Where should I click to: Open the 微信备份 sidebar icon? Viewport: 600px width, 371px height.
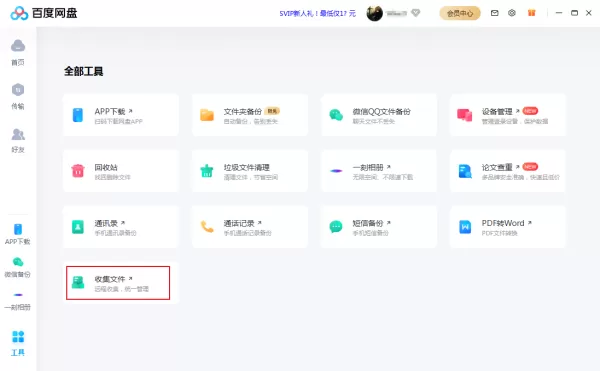[x=18, y=262]
